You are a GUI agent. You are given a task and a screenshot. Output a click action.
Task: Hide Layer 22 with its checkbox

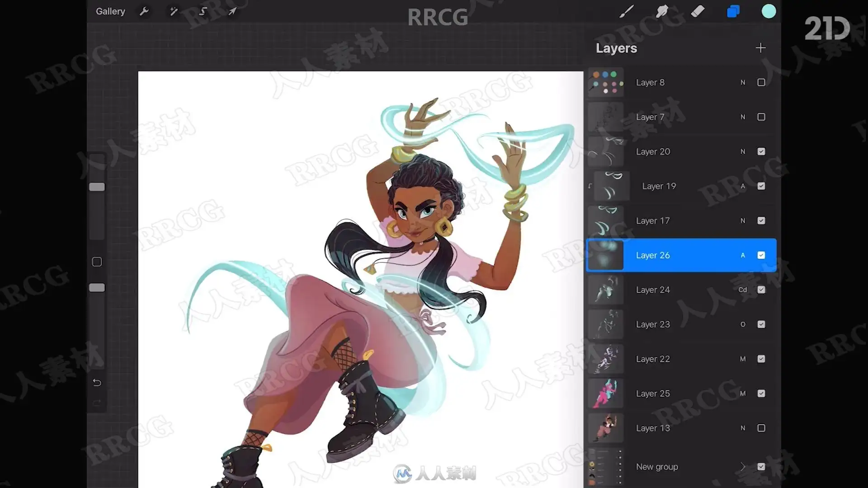point(761,359)
